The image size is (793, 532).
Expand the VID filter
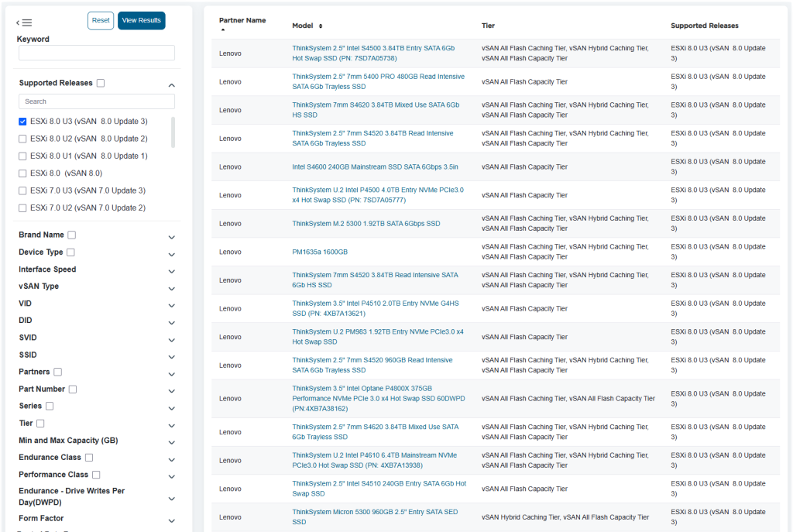coord(172,305)
